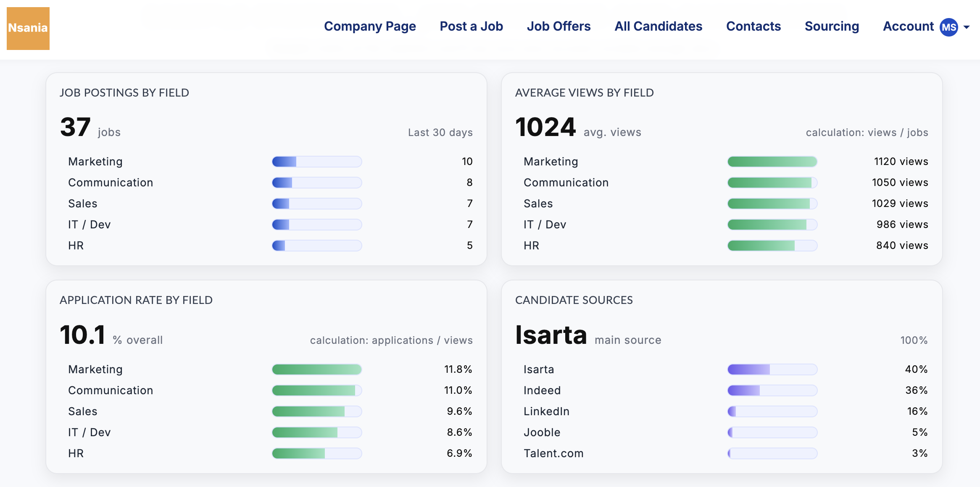Expand the Account dropdown arrow

pyautogui.click(x=967, y=27)
